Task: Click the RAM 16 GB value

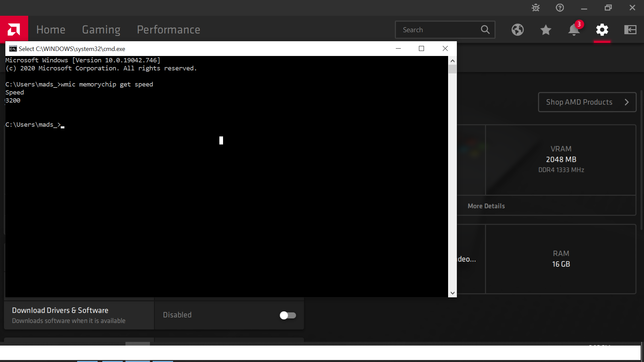Action: 561,264
